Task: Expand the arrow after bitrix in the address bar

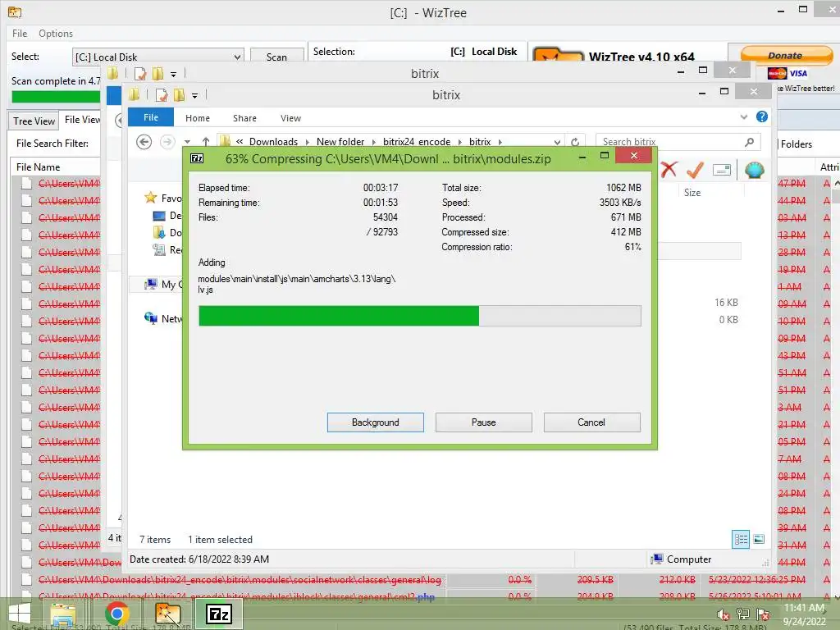Action: (500, 142)
